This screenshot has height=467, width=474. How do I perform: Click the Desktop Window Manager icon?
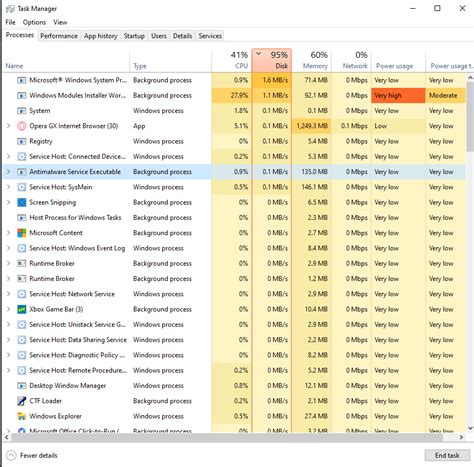(x=22, y=386)
